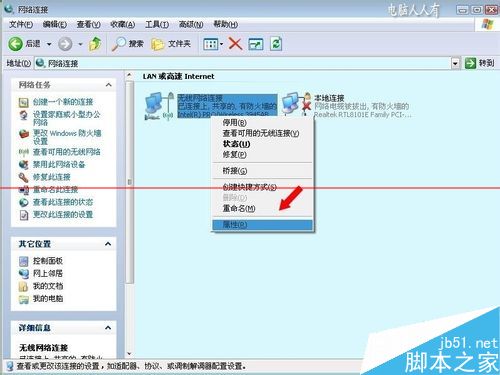Image resolution: width=500 pixels, height=375 pixels.
Task: Choose 桥接(G) in context menu
Action: (x=235, y=171)
